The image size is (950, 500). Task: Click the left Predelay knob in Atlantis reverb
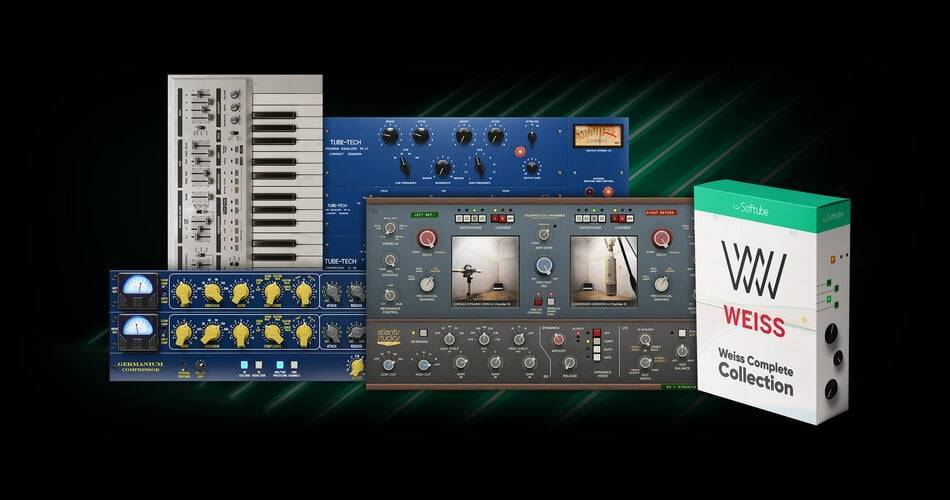(x=390, y=228)
